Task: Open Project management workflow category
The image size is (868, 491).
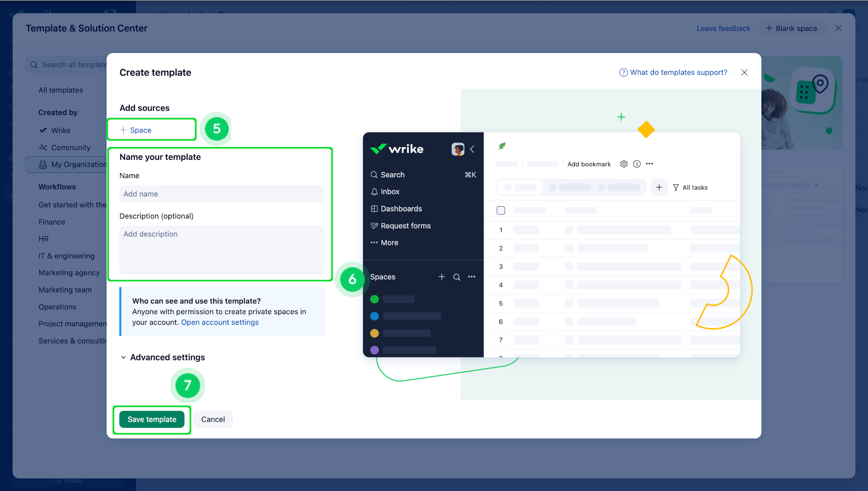Action: (x=72, y=324)
